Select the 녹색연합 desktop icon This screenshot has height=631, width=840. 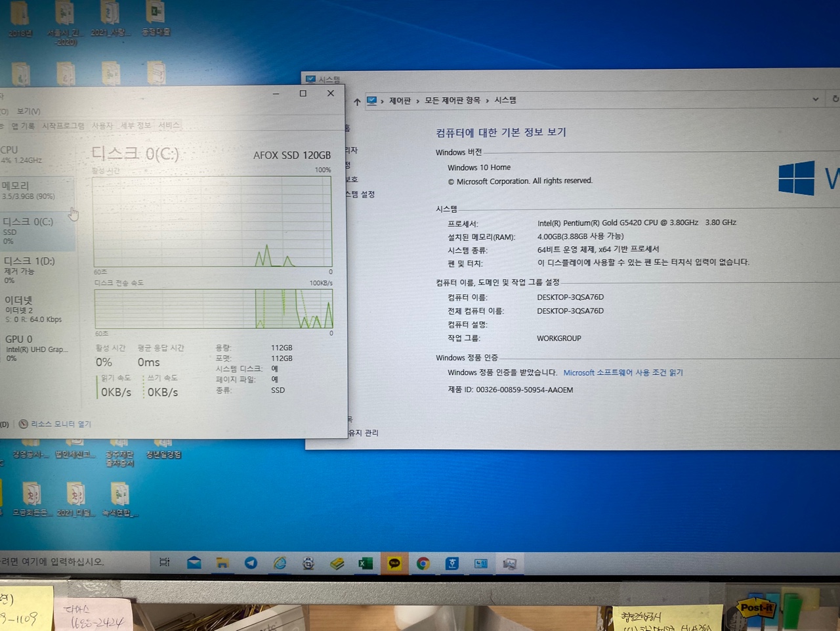119,500
